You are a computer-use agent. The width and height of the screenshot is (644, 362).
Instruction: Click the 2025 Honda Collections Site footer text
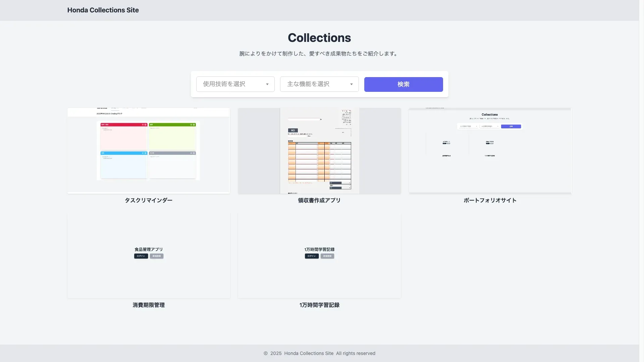pos(319,353)
